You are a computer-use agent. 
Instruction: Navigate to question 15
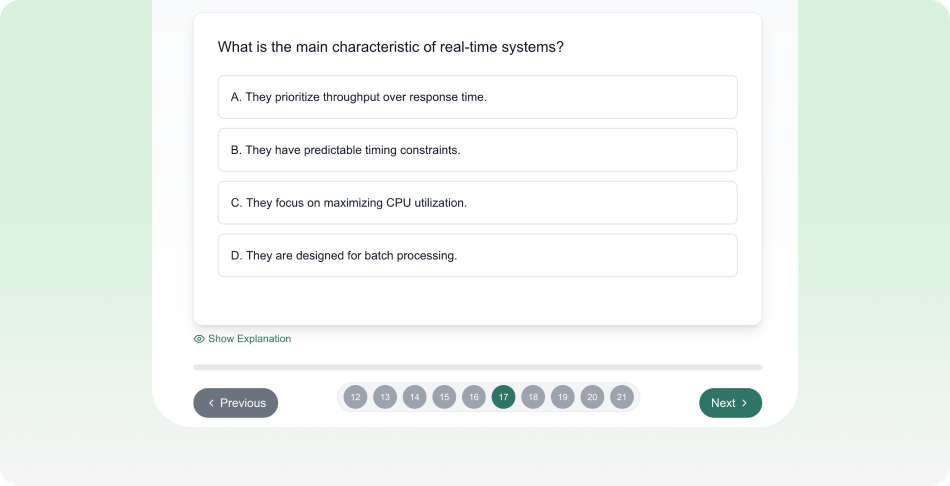(444, 397)
